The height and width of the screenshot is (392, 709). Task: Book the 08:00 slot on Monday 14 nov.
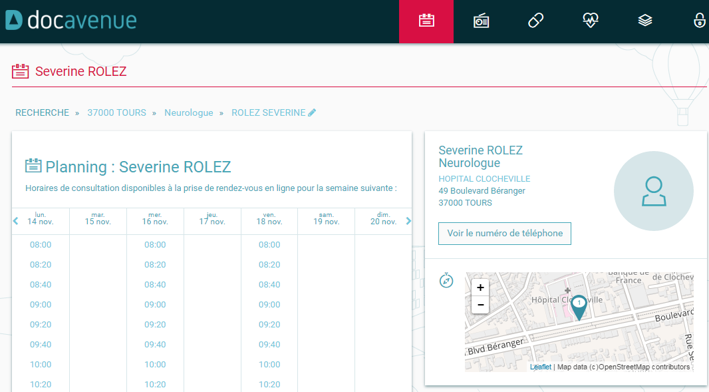click(x=41, y=245)
